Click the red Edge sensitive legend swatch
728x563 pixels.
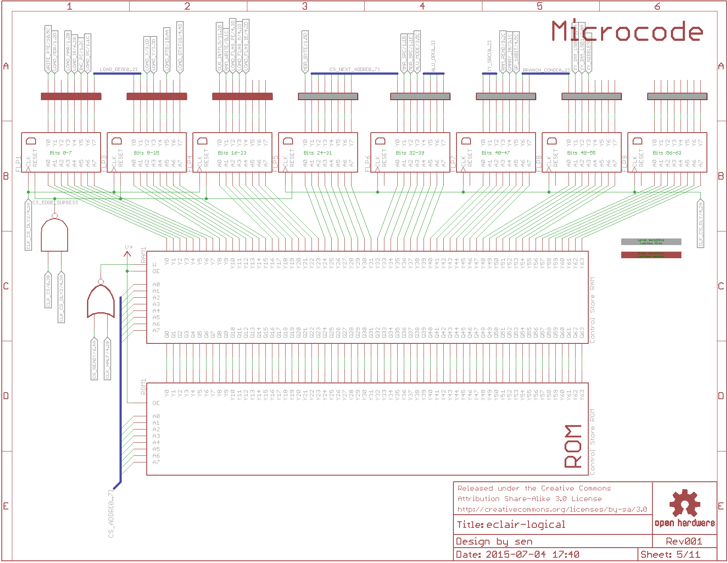tap(651, 255)
